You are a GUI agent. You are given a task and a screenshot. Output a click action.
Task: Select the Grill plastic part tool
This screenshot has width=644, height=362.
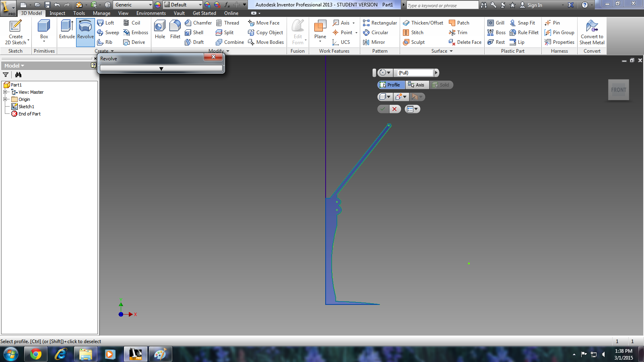pyautogui.click(x=496, y=23)
